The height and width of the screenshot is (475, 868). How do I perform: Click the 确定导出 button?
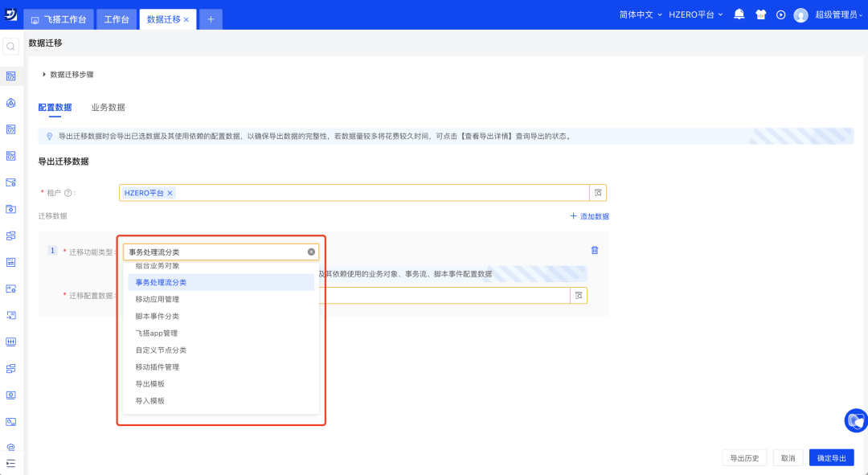click(x=831, y=458)
